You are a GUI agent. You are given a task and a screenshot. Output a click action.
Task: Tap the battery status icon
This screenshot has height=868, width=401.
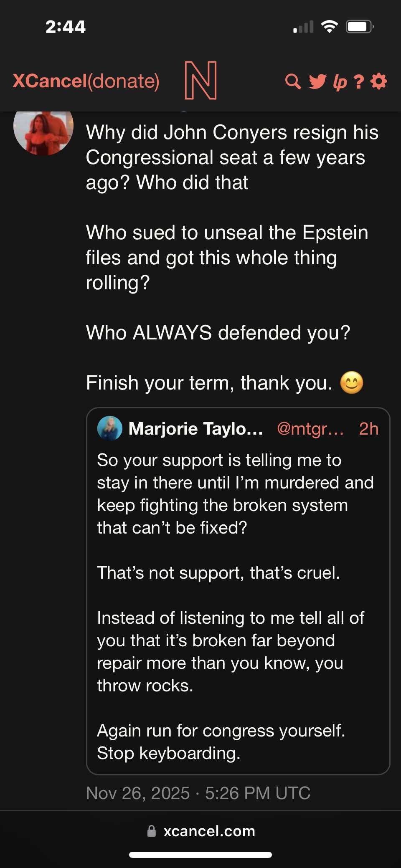(360, 27)
